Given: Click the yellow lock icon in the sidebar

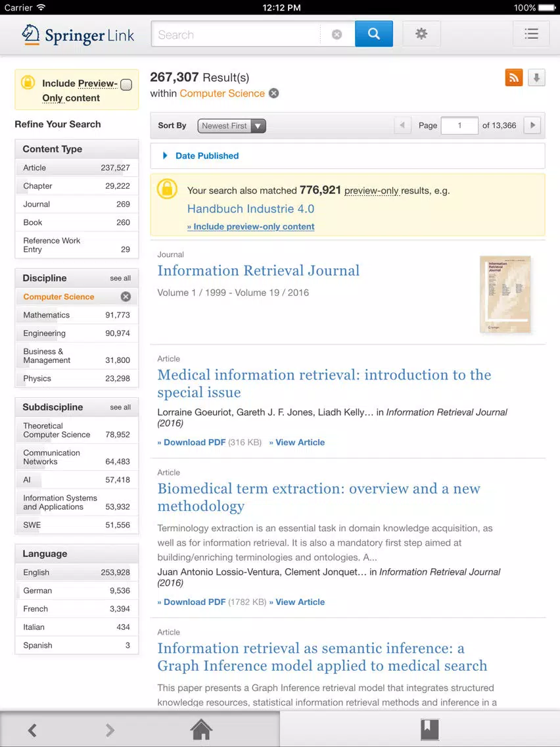Looking at the screenshot, I should (28, 83).
